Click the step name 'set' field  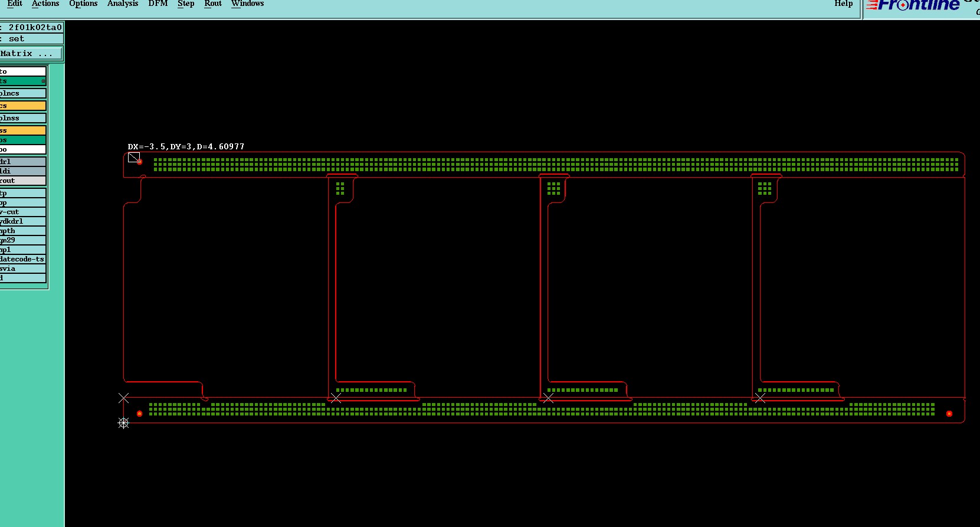[x=31, y=39]
